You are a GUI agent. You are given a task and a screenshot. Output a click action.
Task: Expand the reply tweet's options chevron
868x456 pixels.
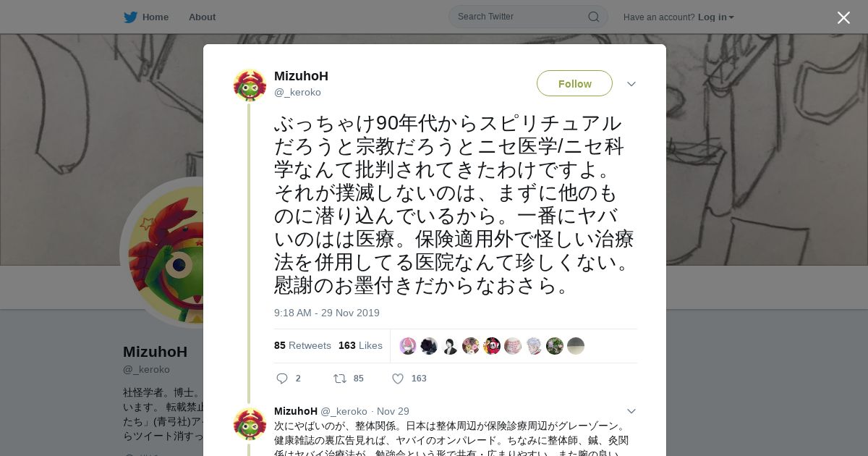(x=631, y=411)
